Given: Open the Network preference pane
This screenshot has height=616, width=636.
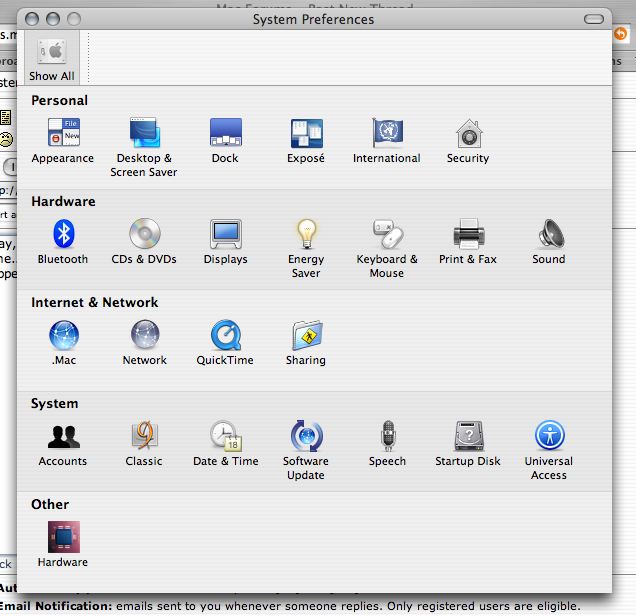Looking at the screenshot, I should 145,343.
